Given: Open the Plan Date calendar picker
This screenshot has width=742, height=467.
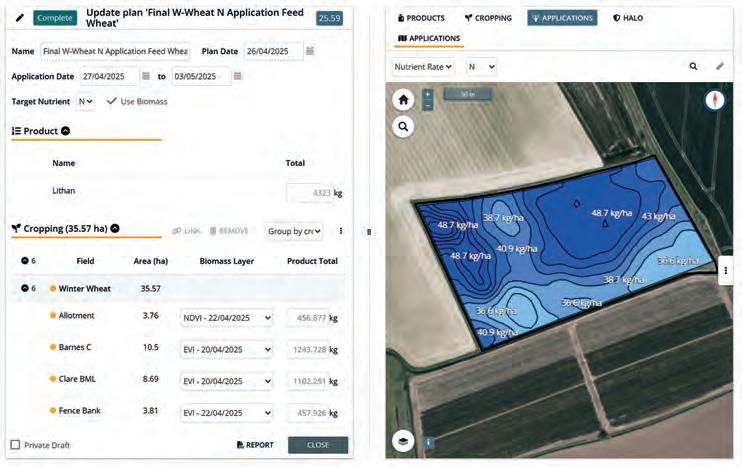Looking at the screenshot, I should pos(310,51).
